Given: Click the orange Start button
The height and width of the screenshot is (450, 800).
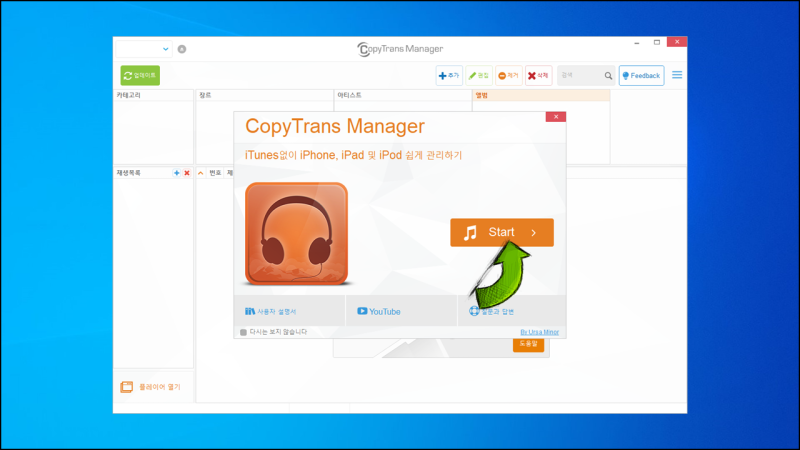Looking at the screenshot, I should click(502, 232).
